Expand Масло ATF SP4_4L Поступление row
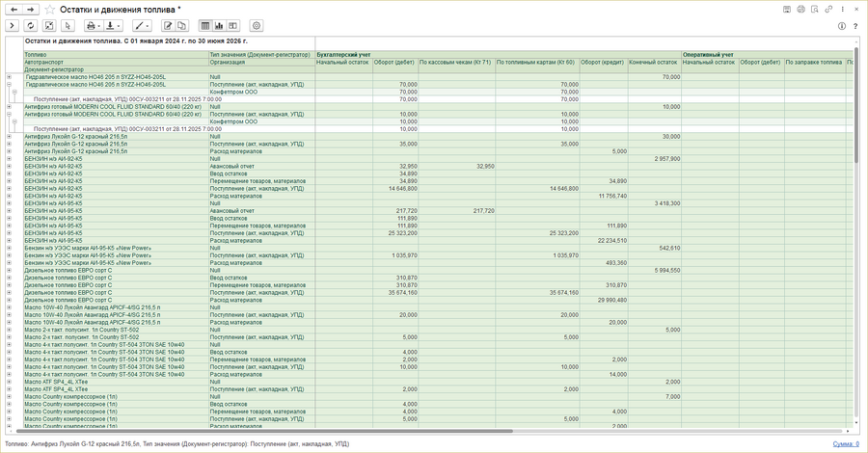The image size is (868, 453). [x=9, y=389]
